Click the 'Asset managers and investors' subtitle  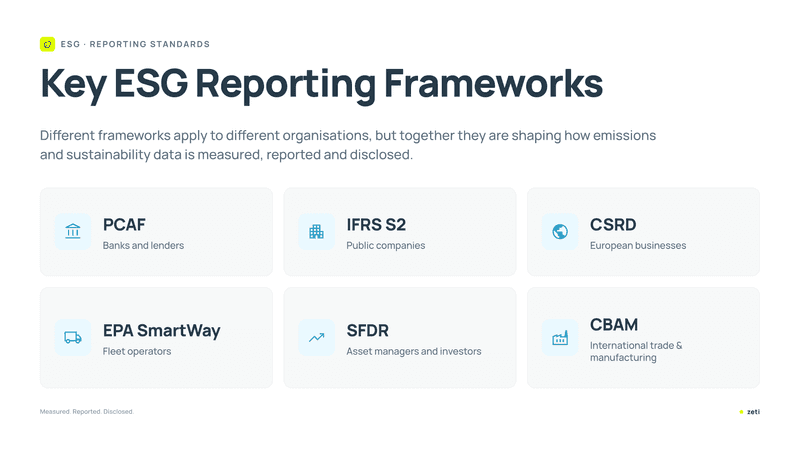(x=414, y=352)
